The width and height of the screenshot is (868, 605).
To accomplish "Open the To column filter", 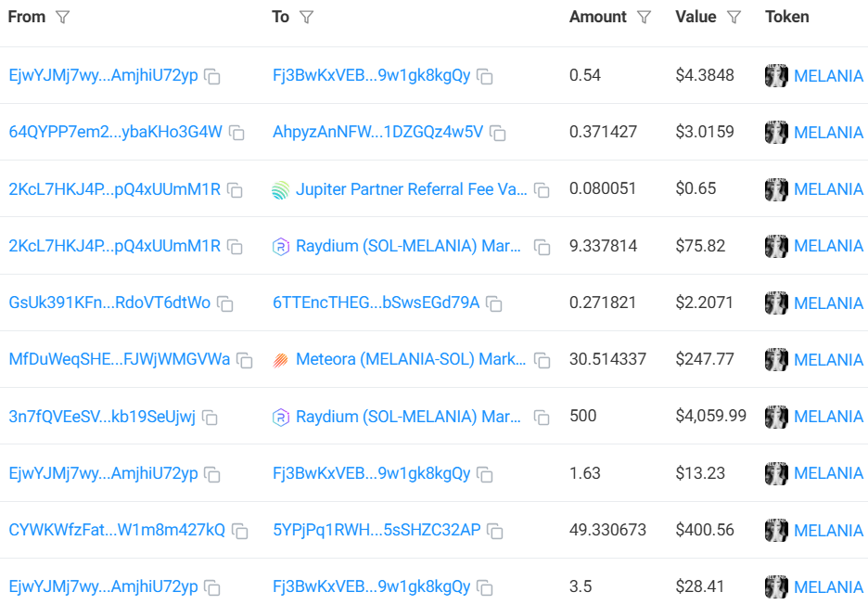I will [x=306, y=18].
